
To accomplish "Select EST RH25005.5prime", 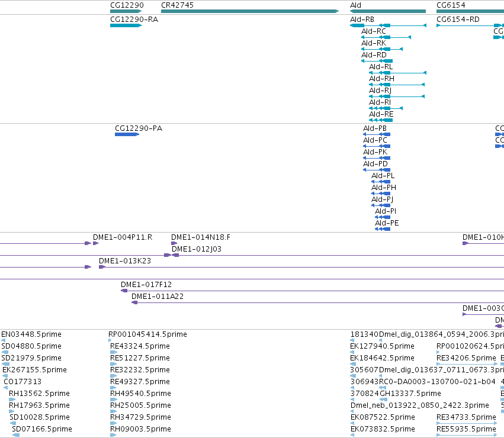I will point(140,405).
